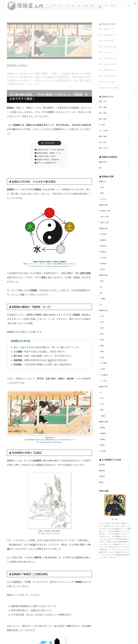Open the 鎌倉時代 sidebar link
Viewport: 138px width, 644px height.
point(103,240)
